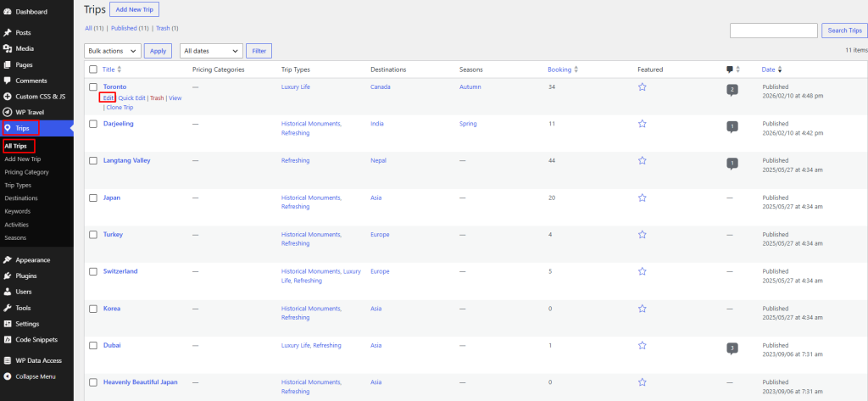The height and width of the screenshot is (401, 868).
Task: Select the Turkey row checkbox
Action: point(93,235)
